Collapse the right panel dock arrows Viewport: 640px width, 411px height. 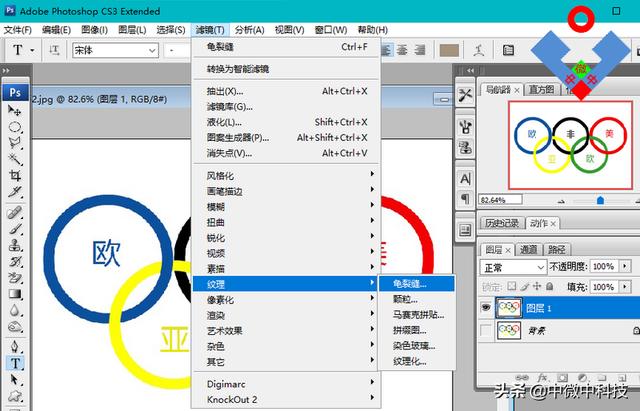tap(471, 70)
